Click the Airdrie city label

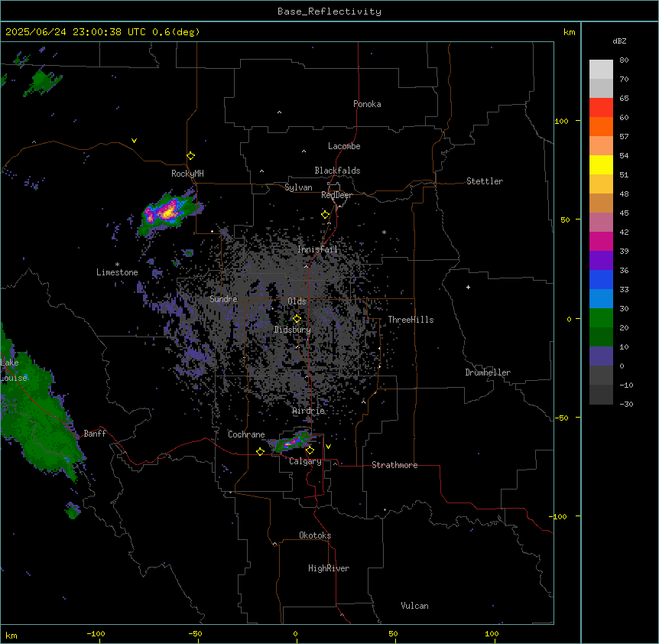309,411
